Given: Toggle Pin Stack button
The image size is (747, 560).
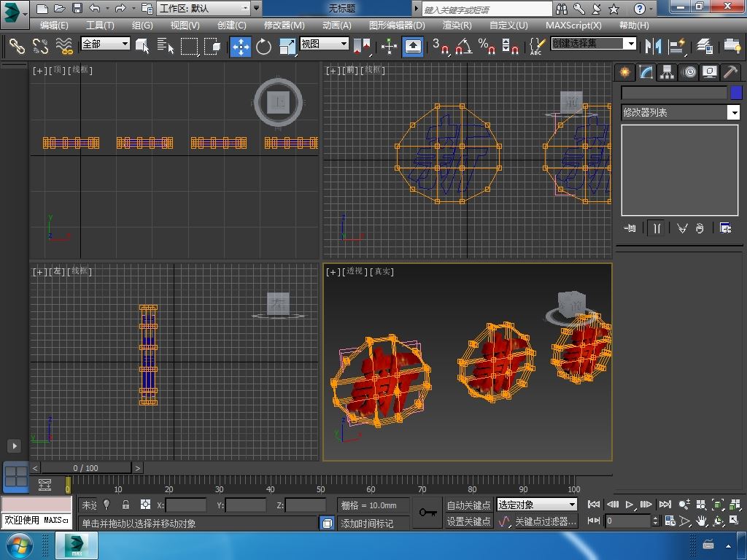Looking at the screenshot, I should [630, 228].
